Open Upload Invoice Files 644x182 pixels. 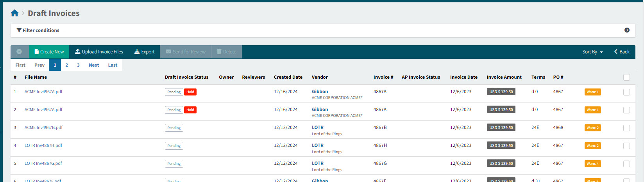(99, 52)
